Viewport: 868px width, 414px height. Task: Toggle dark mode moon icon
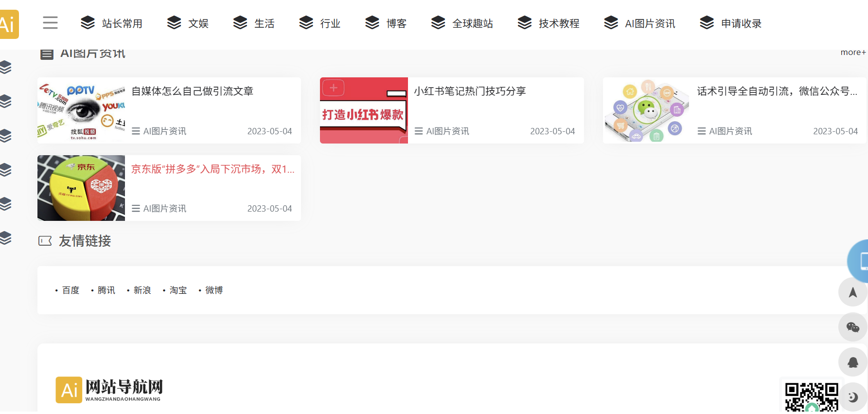click(x=852, y=397)
